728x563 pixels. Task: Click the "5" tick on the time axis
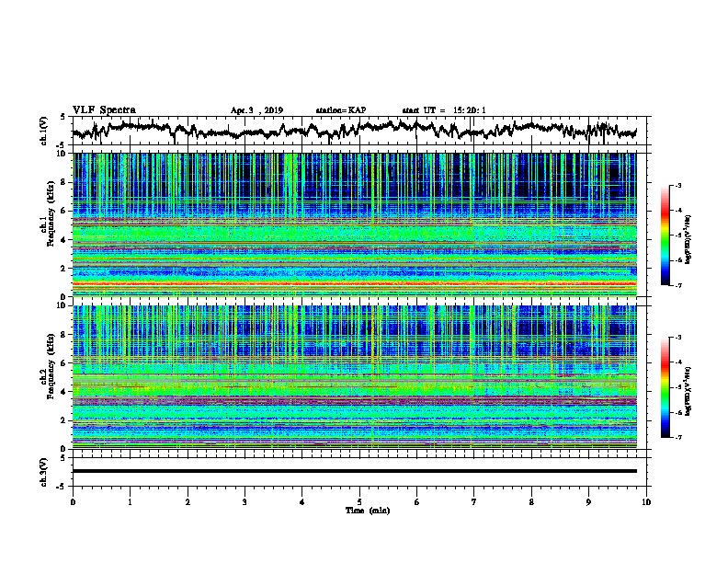point(359,502)
